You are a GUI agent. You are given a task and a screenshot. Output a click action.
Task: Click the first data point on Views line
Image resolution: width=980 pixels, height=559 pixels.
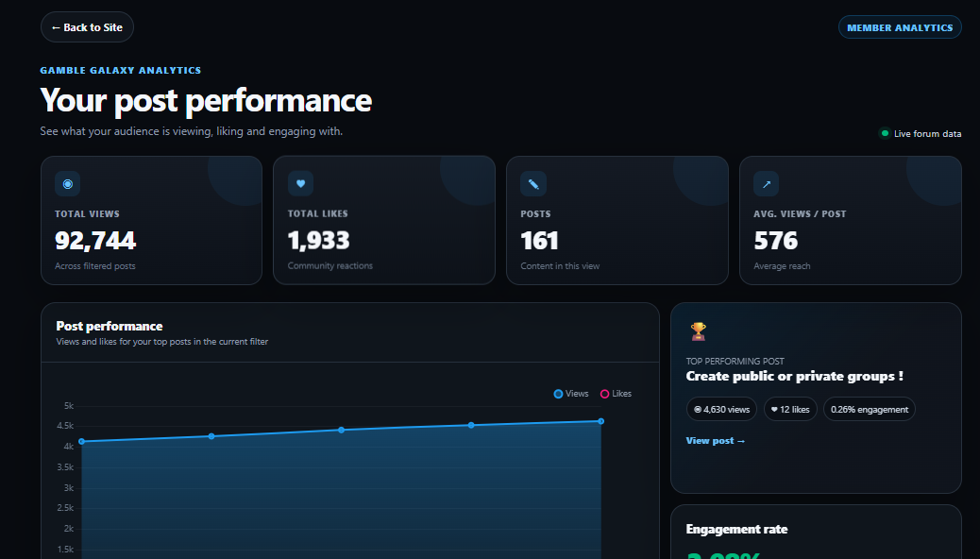pyautogui.click(x=82, y=442)
